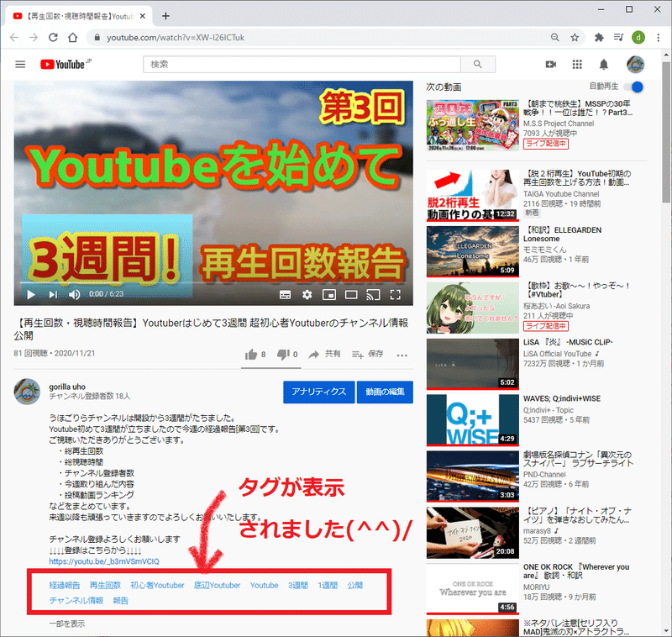
Task: Click the search magnifier button
Action: (477, 65)
